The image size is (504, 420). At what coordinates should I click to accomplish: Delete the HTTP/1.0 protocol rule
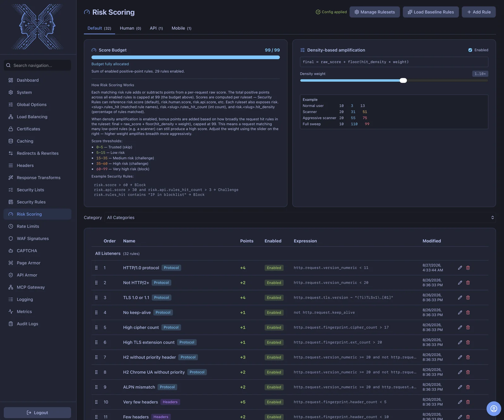(x=468, y=268)
